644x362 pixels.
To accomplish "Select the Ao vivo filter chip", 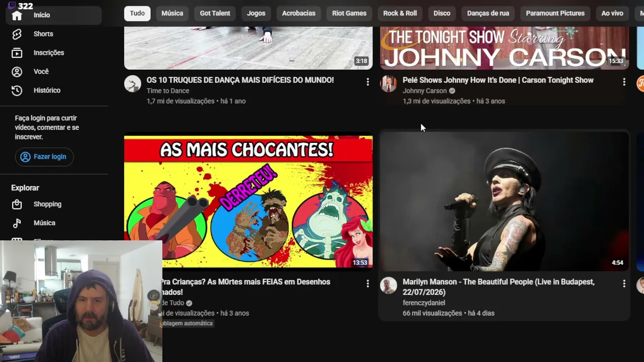I will click(x=612, y=13).
